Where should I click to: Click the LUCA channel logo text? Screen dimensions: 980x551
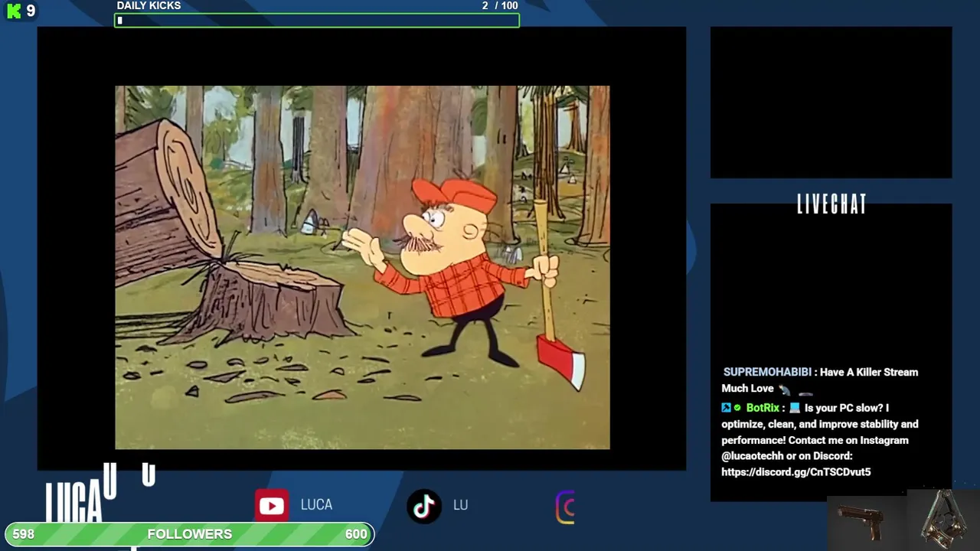pos(73,503)
